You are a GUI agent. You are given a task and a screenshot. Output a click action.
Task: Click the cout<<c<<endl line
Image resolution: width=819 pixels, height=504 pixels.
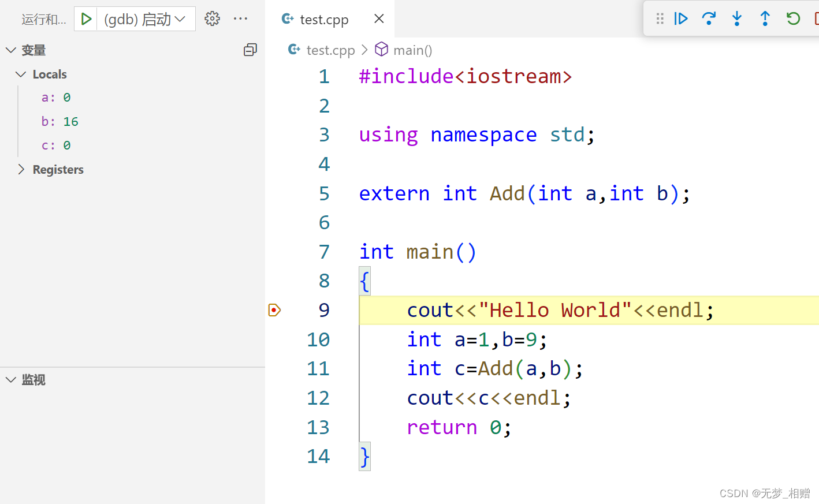coord(489,398)
